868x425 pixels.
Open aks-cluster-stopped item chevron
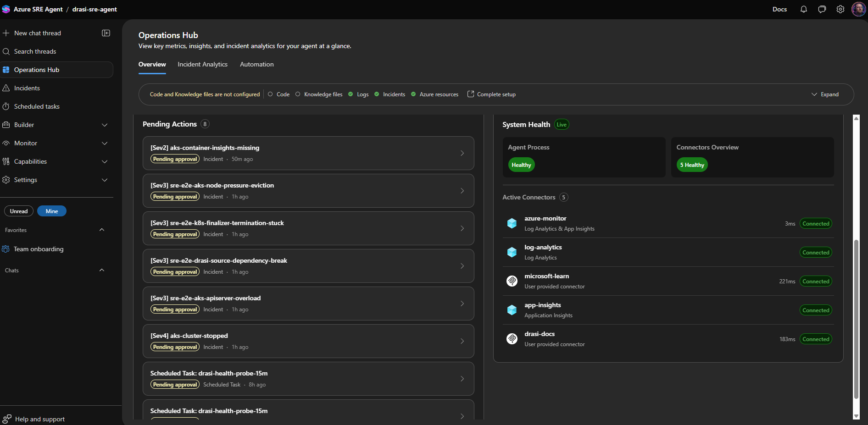click(462, 341)
